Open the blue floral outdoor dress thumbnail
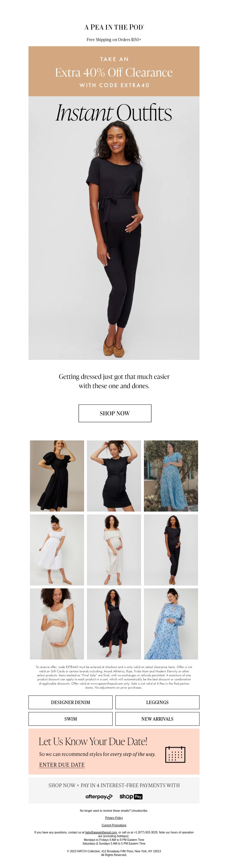Viewport: 228px width, 868px height. pyautogui.click(x=171, y=476)
